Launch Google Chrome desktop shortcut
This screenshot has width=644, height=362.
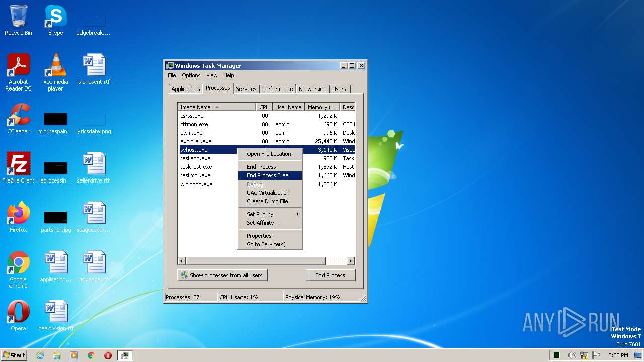coord(18,269)
